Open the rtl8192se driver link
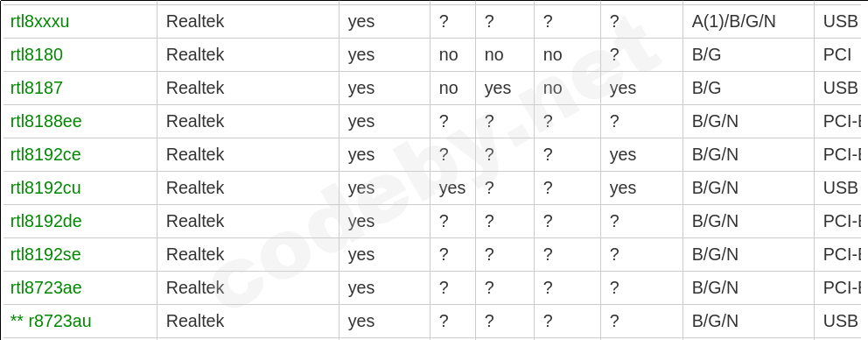Screen dimensions: 868x340 coord(45,255)
